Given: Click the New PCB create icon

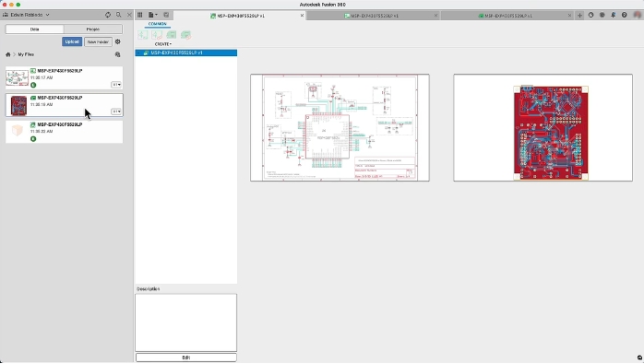Looking at the screenshot, I should 172,35.
